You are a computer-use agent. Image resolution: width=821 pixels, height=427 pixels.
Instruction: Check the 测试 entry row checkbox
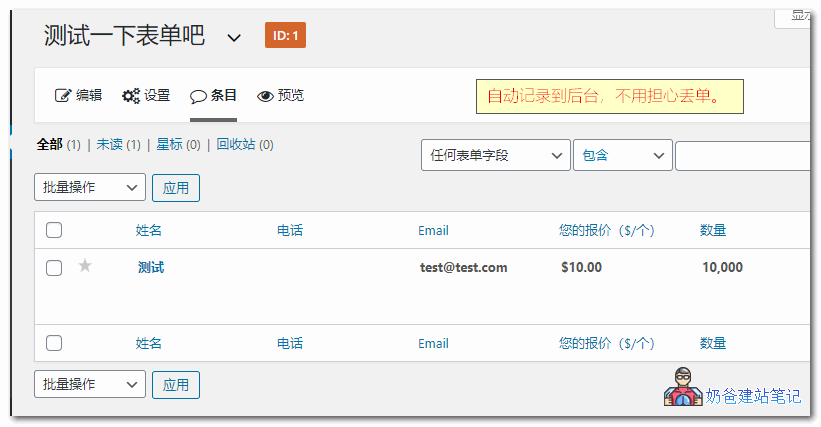point(54,268)
